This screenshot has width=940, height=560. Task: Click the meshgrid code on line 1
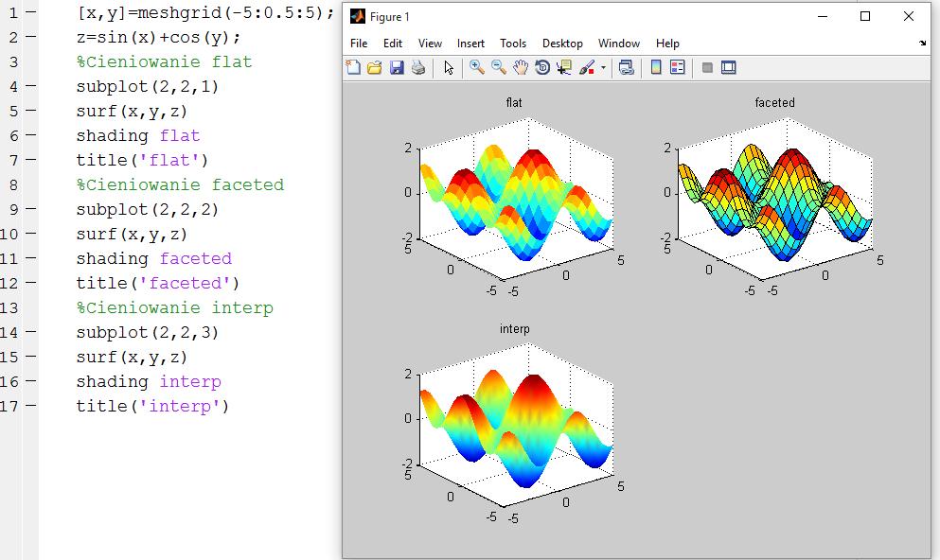point(205,12)
